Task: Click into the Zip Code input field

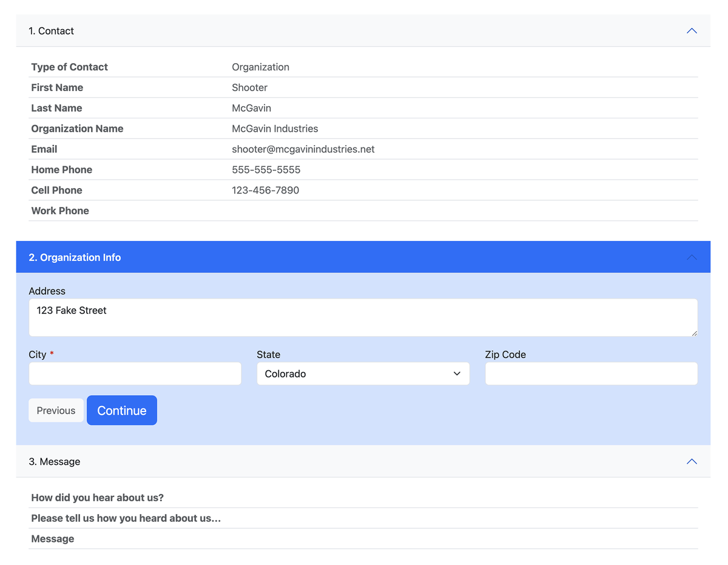Action: [591, 374]
